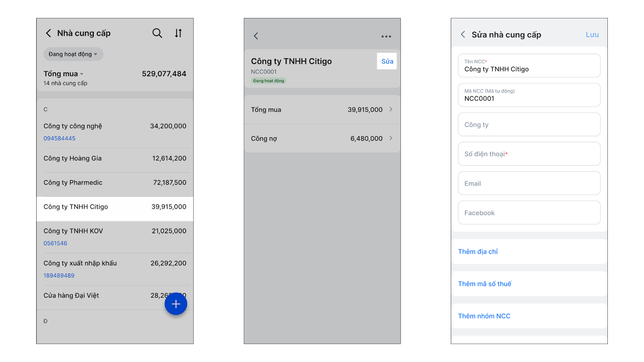This screenshot has height=362, width=644.
Task: Click back arrow on supplier detail
Action: click(256, 36)
